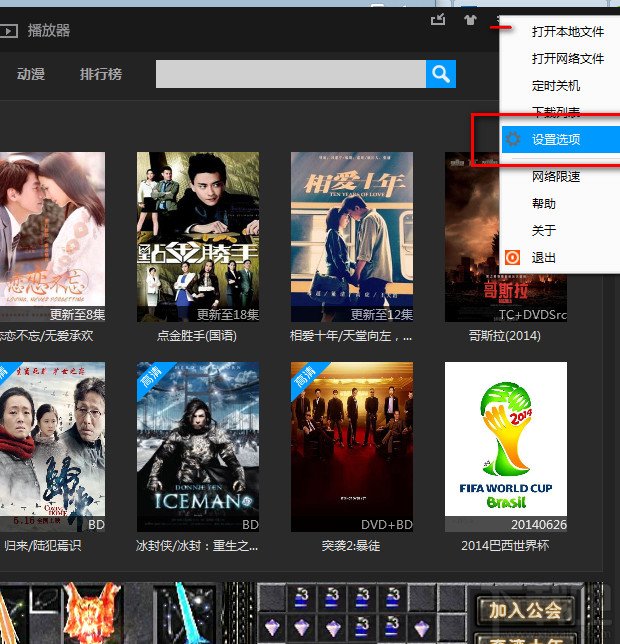Switch to the 播放器 tab
The width and height of the screenshot is (620, 644).
(x=49, y=31)
